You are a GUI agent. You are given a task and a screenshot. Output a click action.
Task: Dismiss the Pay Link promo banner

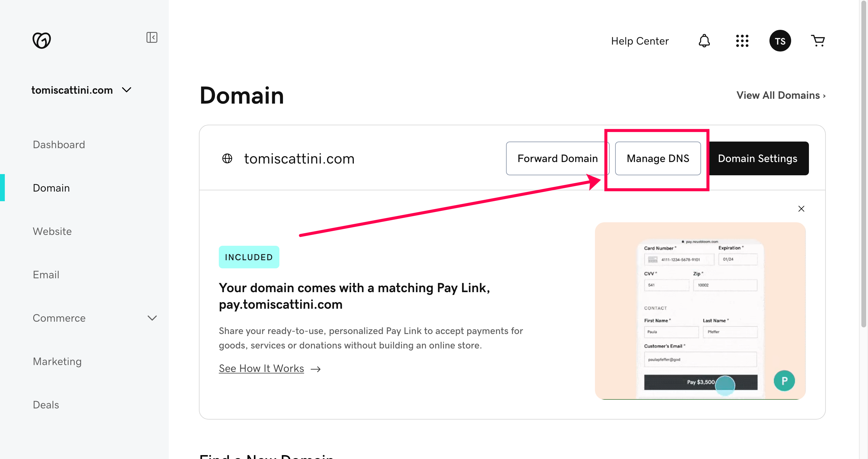click(x=801, y=209)
